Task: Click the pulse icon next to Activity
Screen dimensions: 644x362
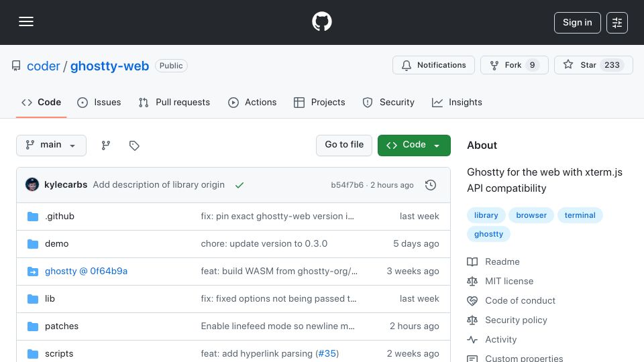Action: [x=472, y=340]
